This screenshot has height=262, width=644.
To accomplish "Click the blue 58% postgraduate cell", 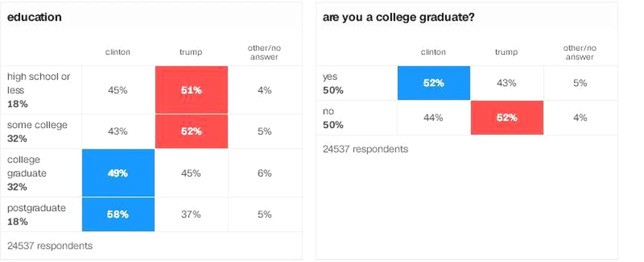I will pos(118,214).
